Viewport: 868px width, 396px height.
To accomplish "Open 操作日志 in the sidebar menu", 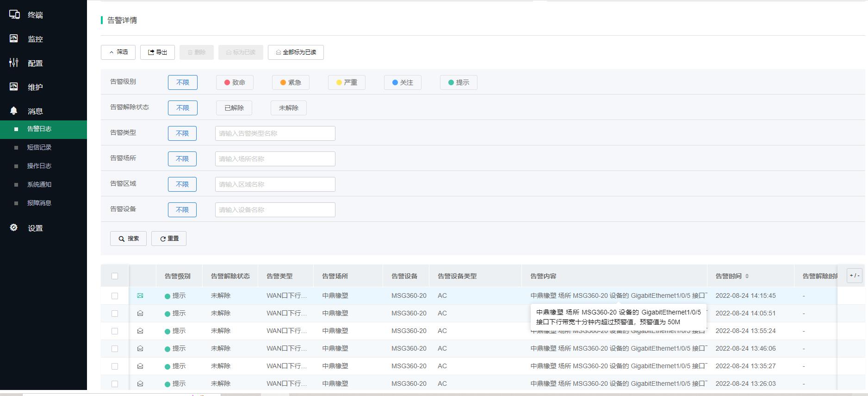I will [39, 166].
